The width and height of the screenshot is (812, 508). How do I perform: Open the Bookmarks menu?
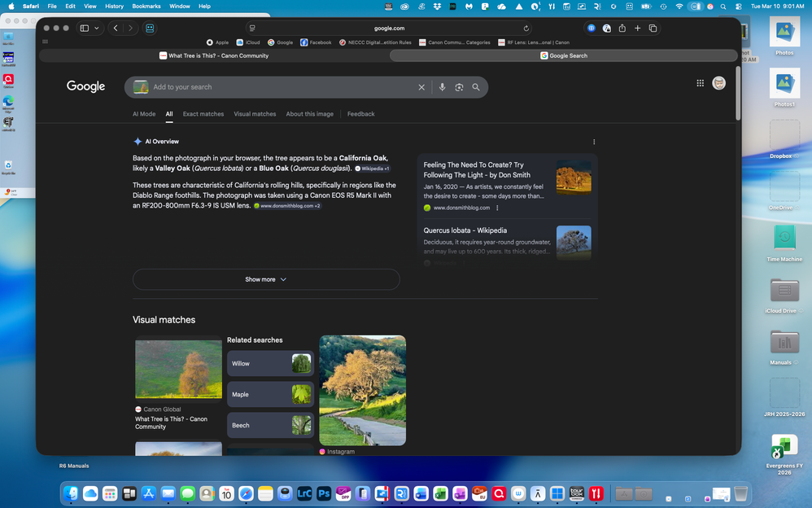pyautogui.click(x=146, y=7)
